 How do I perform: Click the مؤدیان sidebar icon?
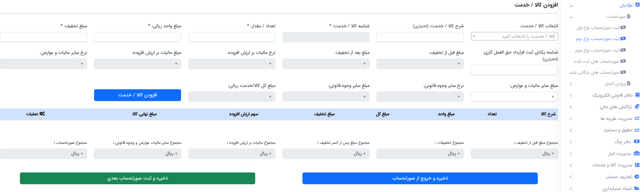[637, 5]
